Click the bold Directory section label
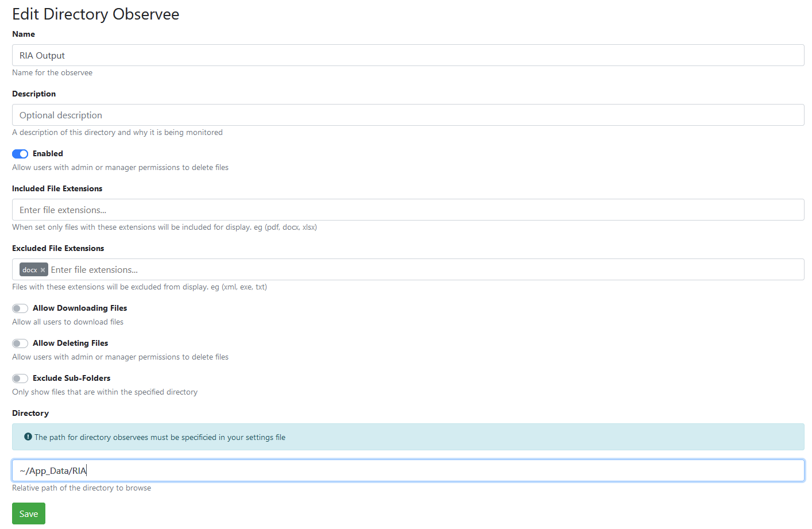The height and width of the screenshot is (529, 812). tap(30, 414)
